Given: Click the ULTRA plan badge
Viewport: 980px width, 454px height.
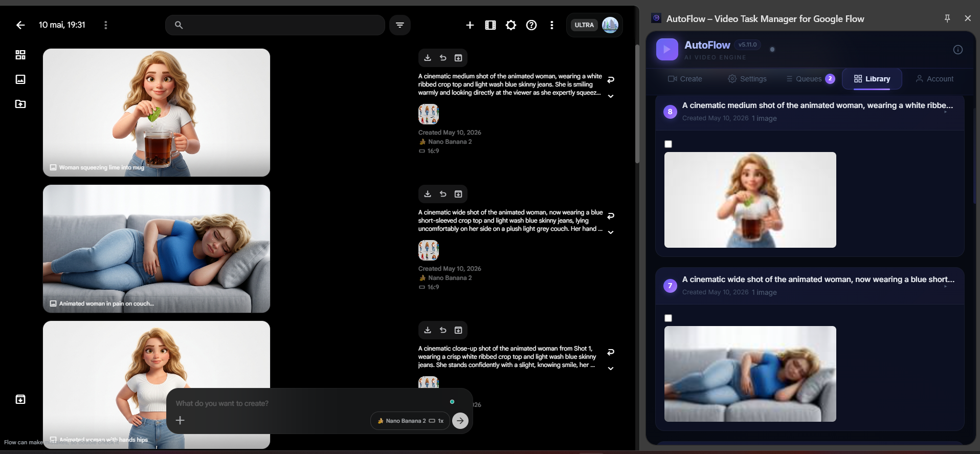Looking at the screenshot, I should pyautogui.click(x=584, y=25).
